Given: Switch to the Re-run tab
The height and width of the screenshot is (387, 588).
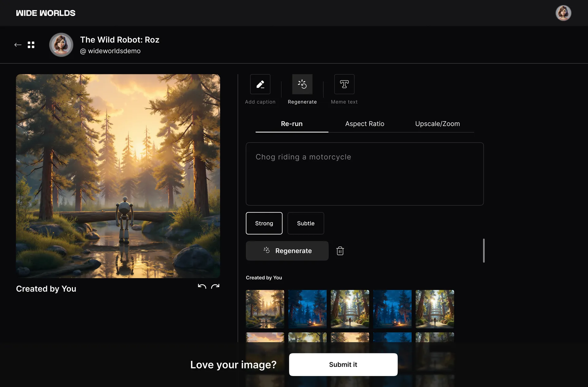Looking at the screenshot, I should pyautogui.click(x=292, y=124).
